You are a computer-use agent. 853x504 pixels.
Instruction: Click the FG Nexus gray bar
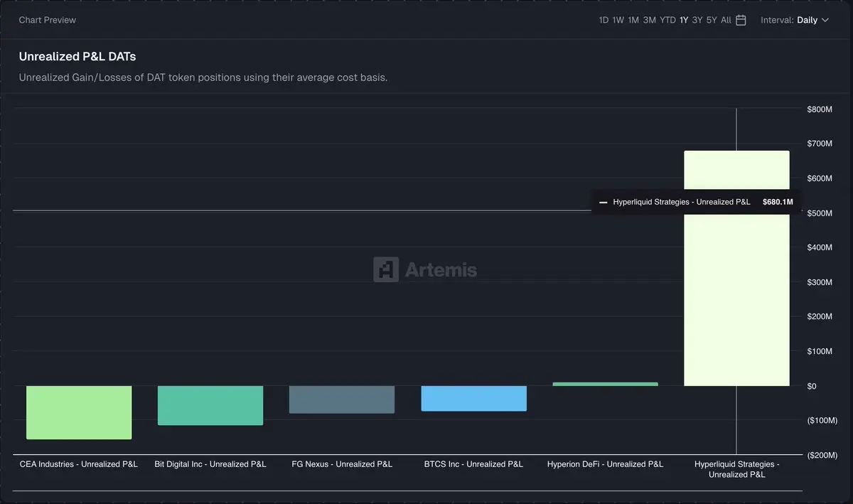click(342, 400)
